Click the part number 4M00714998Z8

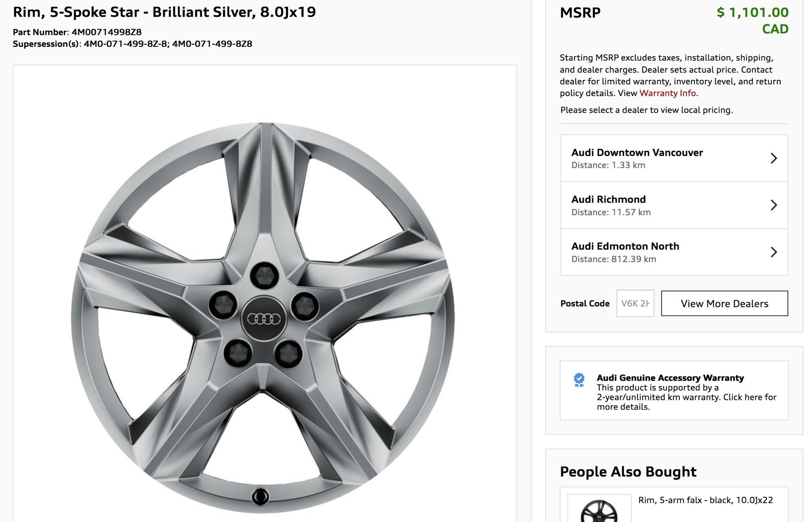pyautogui.click(x=106, y=32)
